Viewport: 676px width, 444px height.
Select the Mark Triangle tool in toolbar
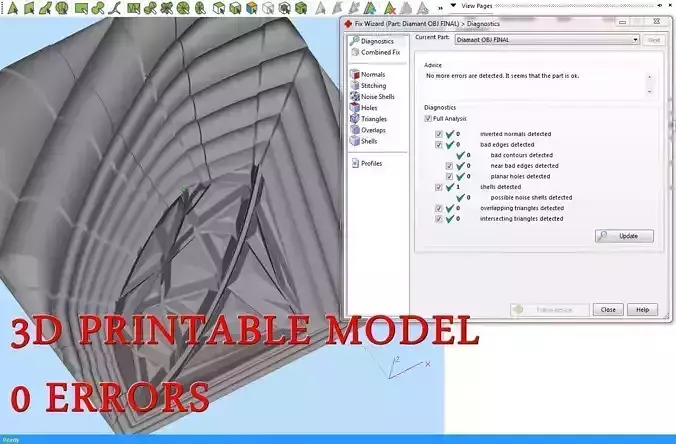coord(13,8)
